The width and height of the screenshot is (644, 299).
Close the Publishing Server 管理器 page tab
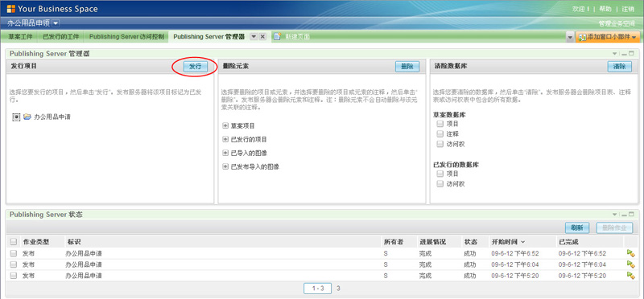click(262, 36)
